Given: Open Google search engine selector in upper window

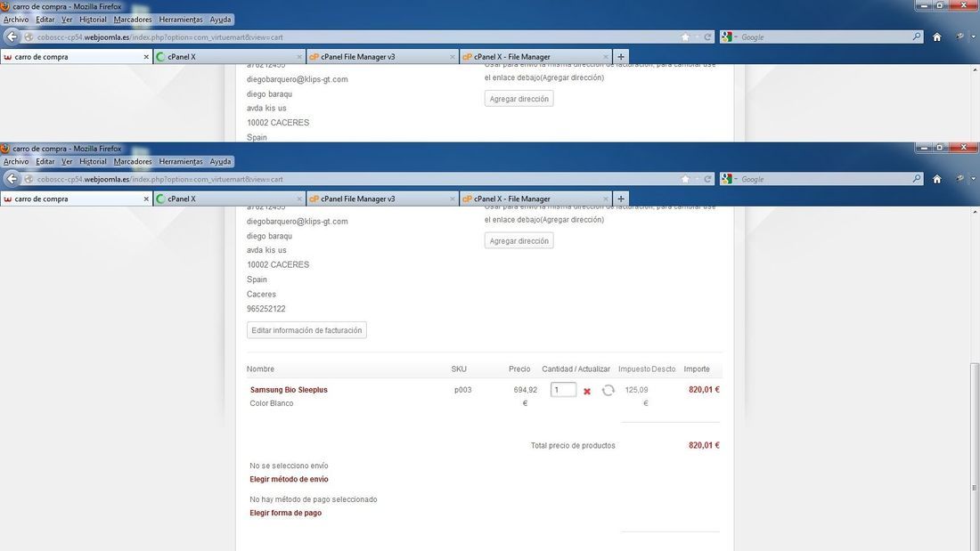Looking at the screenshot, I should coord(729,36).
